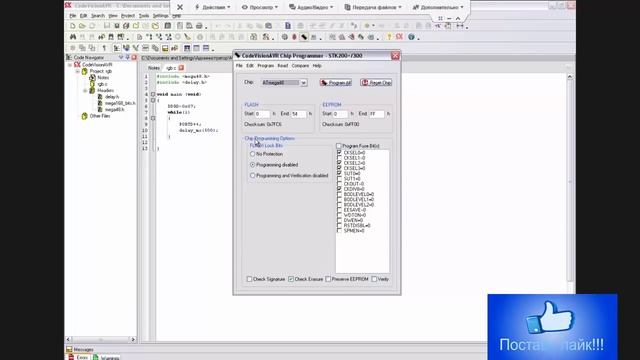Screen dimensions: 640x360
Task: Click the highlighted chip programmer toolbar icon
Action: coord(304,37)
